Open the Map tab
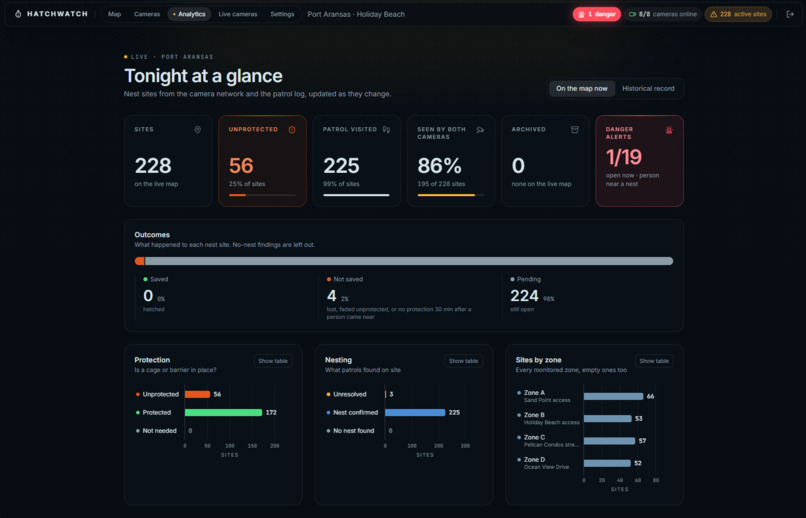 (x=115, y=14)
